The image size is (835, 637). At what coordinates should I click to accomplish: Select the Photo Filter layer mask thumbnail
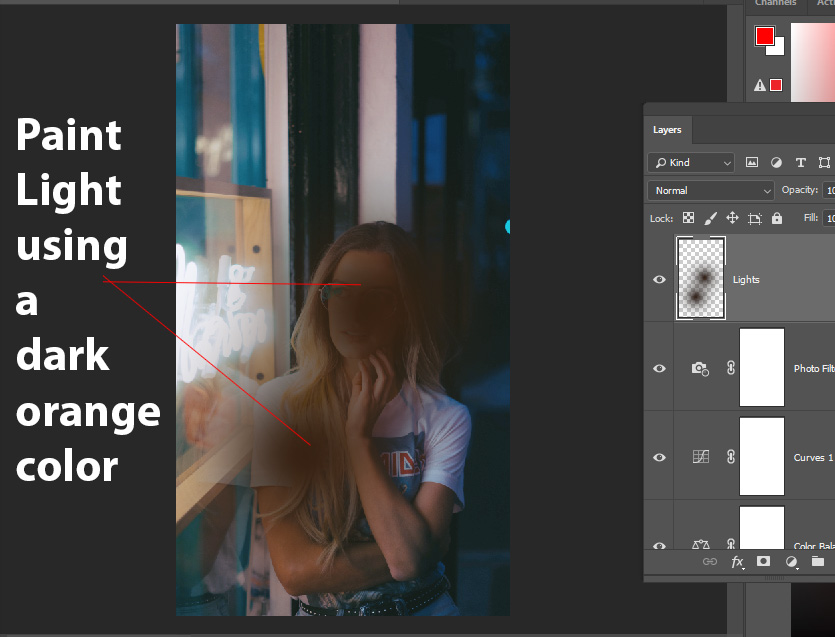point(762,368)
